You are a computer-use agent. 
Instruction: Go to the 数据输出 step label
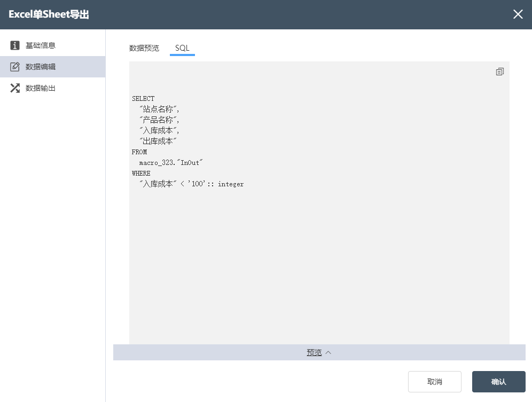coord(41,88)
